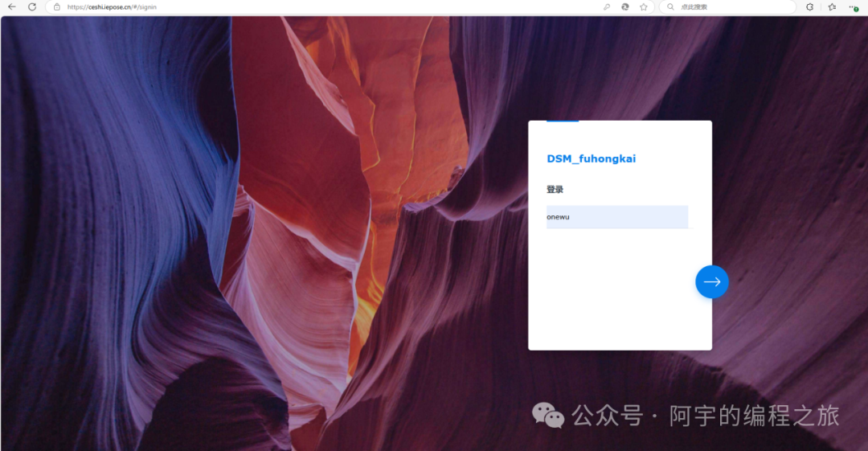The image size is (868, 451).
Task: Click the blue arrow button to continue login
Action: 712,281
